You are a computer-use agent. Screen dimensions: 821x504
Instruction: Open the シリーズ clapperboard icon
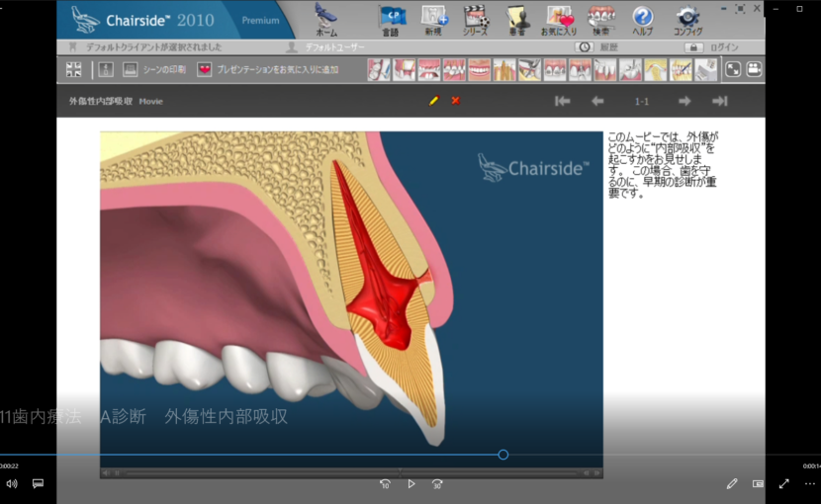476,21
